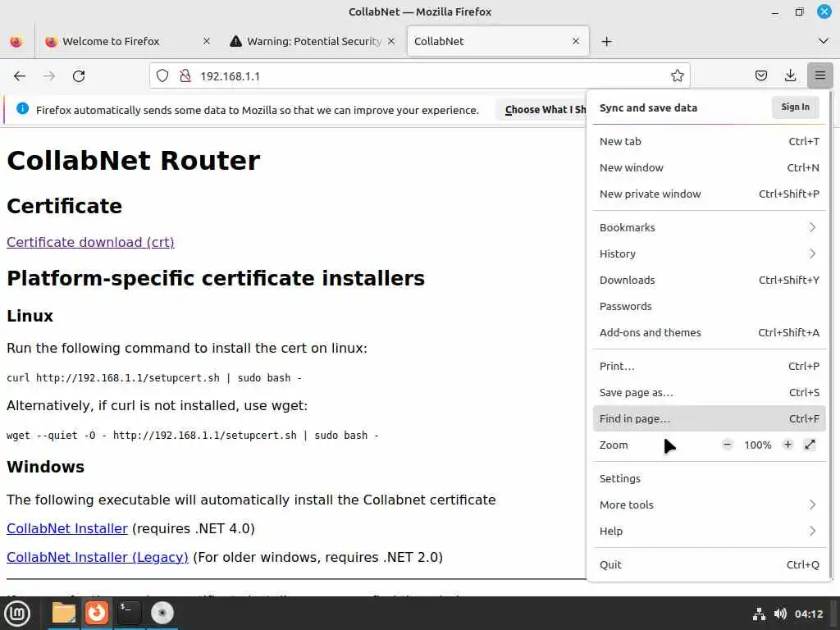This screenshot has width=840, height=630.
Task: Open Certificate download (crt) link
Action: click(x=90, y=242)
